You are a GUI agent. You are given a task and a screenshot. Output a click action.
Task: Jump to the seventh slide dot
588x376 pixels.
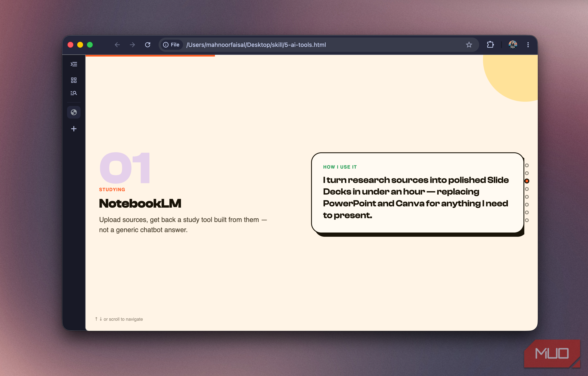point(527,212)
